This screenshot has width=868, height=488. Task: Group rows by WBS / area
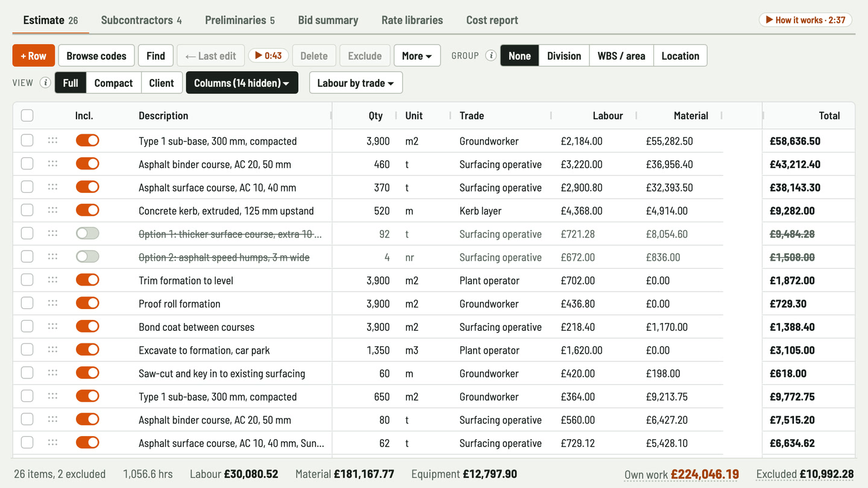pyautogui.click(x=621, y=55)
